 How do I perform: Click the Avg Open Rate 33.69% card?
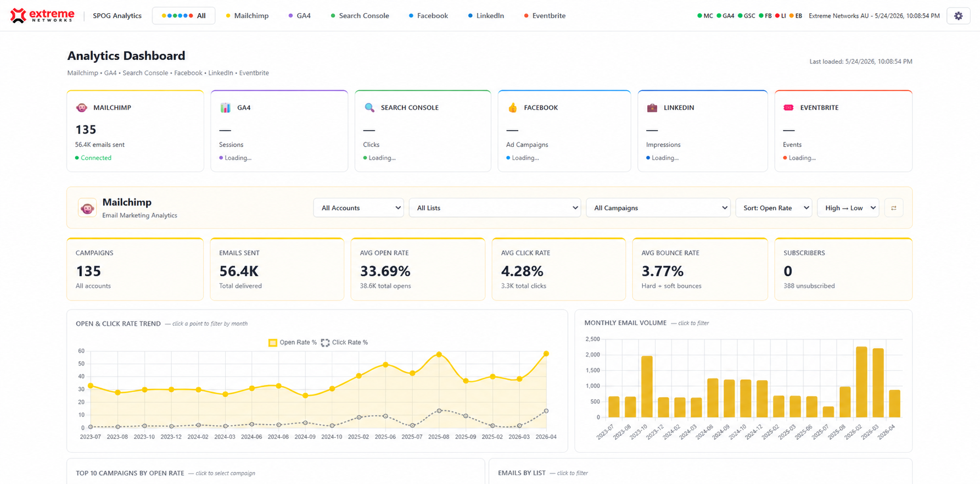point(418,269)
